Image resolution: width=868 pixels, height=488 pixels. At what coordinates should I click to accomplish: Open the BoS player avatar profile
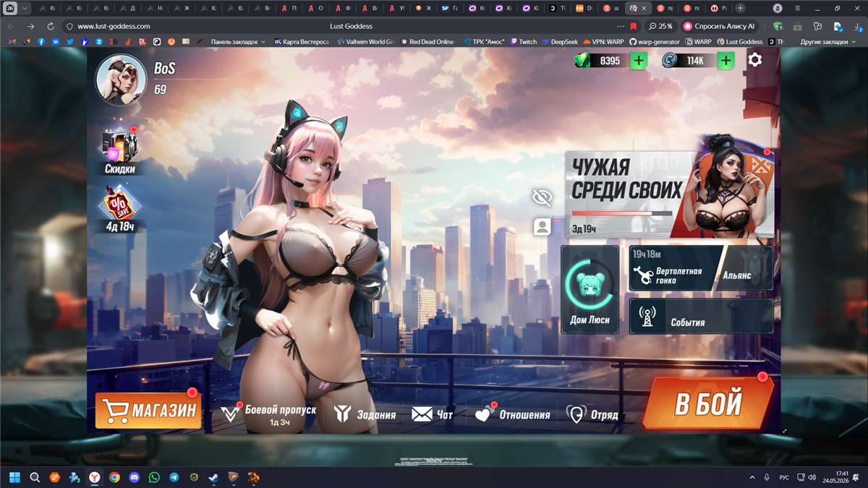coord(121,79)
